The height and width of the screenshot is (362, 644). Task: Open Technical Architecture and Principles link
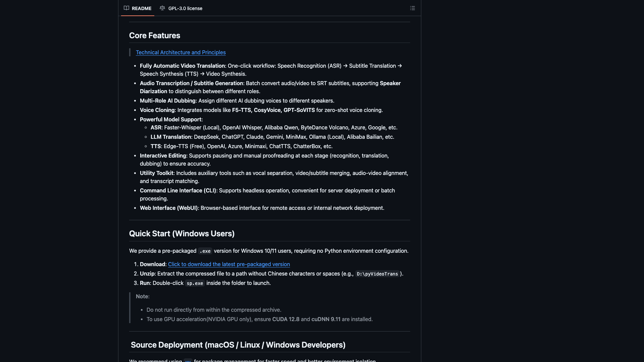[x=181, y=52]
